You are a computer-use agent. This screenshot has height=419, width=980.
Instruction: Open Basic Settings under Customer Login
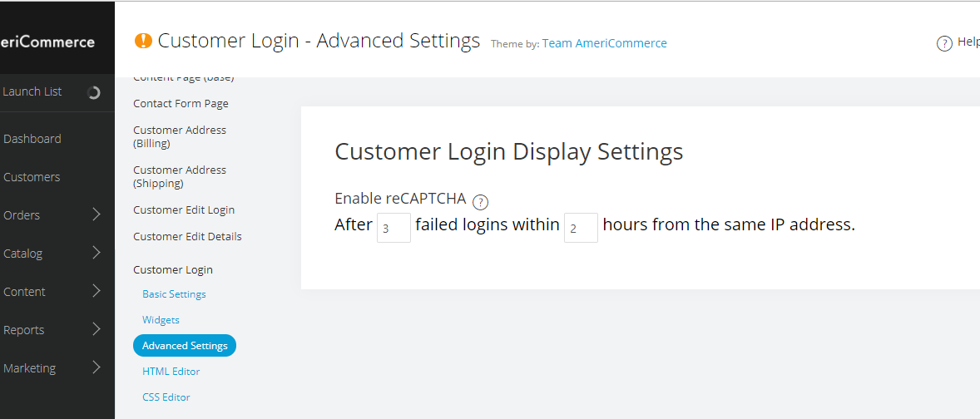[x=174, y=293]
